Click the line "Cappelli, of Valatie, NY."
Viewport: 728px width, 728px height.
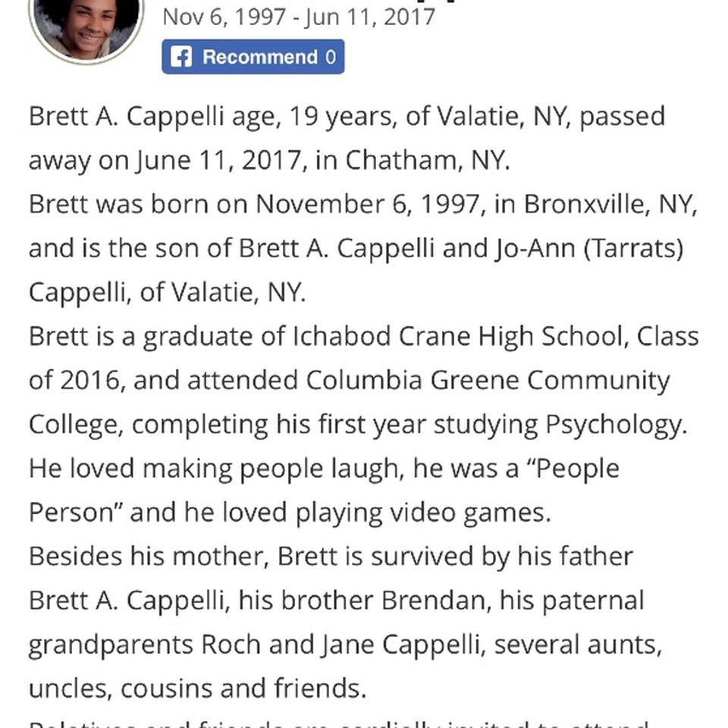[x=167, y=293]
